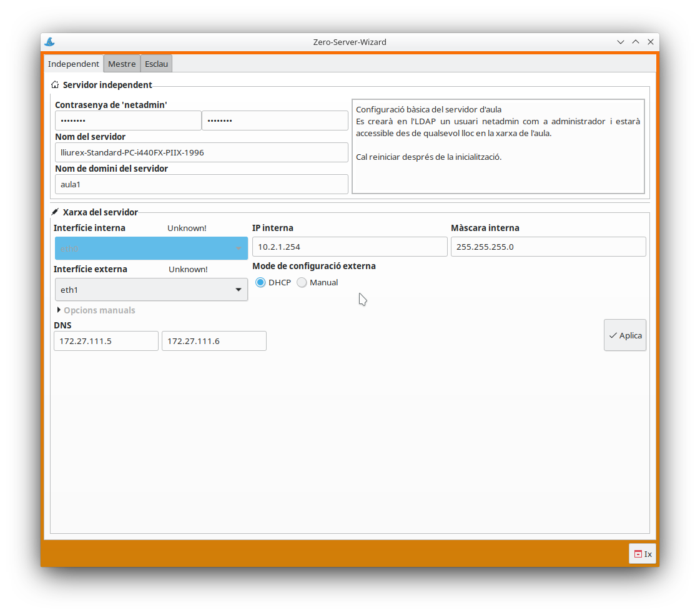
Task: Click the primary DNS field 172.27.111.5
Action: pyautogui.click(x=106, y=341)
